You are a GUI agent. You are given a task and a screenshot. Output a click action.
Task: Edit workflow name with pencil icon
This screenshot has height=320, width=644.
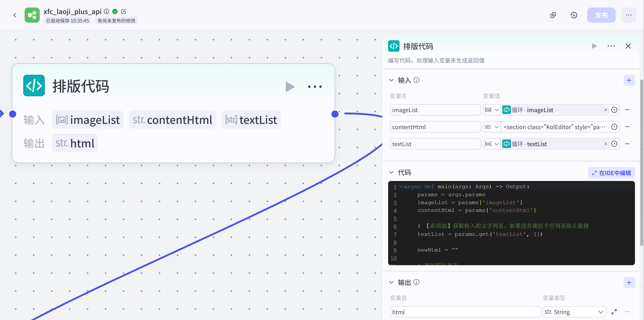pyautogui.click(x=123, y=11)
